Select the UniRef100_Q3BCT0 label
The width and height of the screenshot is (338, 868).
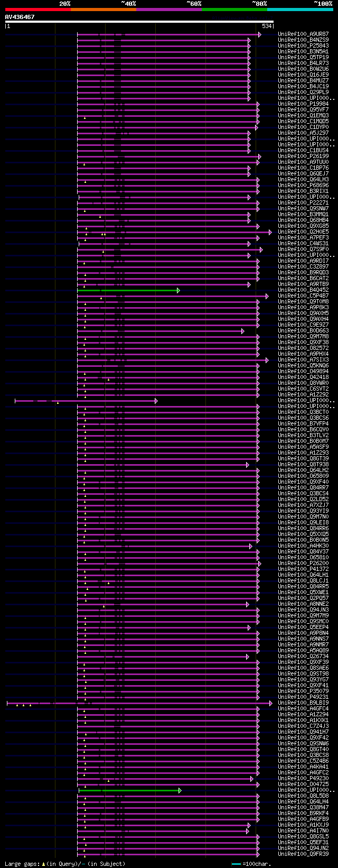(x=303, y=412)
